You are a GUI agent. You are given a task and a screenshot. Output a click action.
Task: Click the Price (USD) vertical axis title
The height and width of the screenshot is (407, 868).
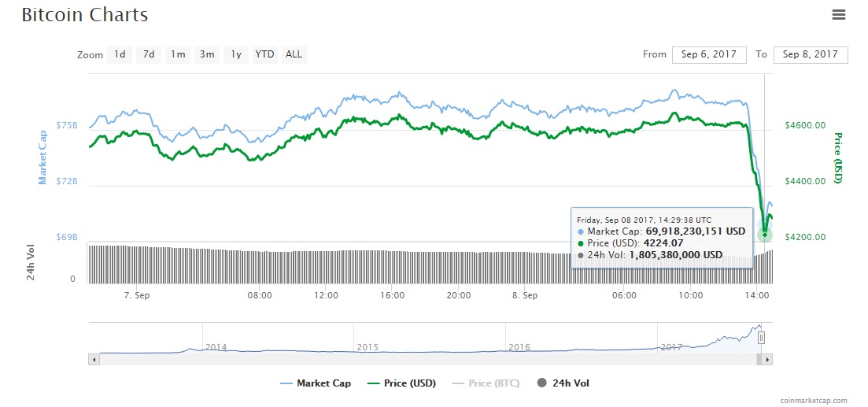838,157
